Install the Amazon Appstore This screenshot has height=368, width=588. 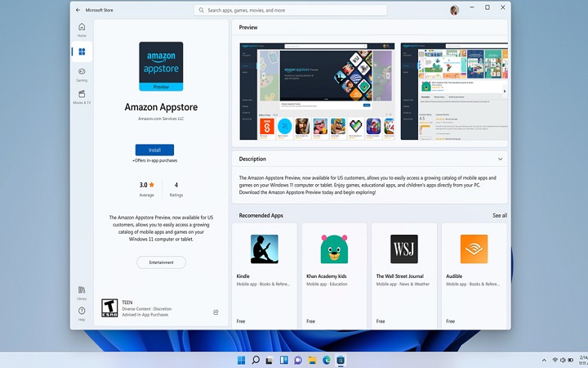pyautogui.click(x=154, y=150)
